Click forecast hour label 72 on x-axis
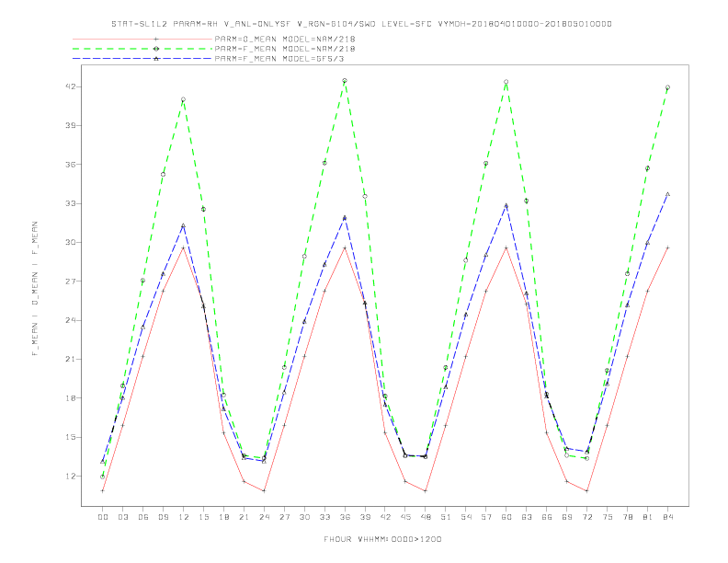 point(586,517)
